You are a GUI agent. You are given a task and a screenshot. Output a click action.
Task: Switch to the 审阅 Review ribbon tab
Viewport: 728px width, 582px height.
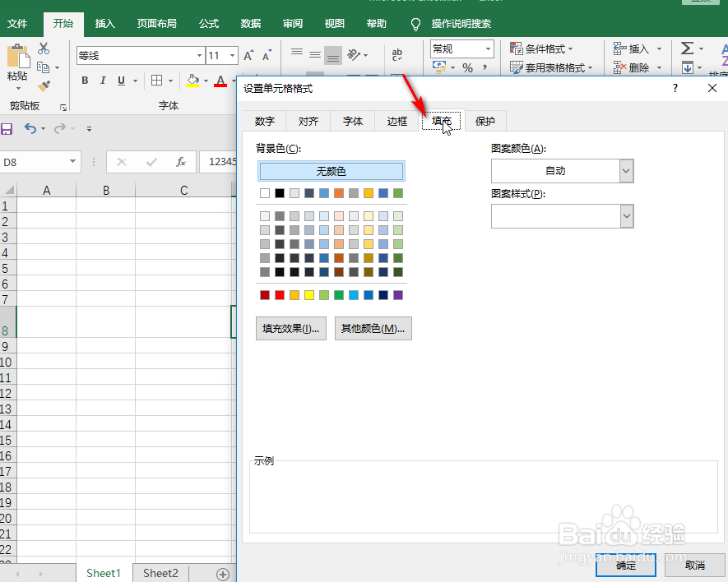(x=293, y=23)
